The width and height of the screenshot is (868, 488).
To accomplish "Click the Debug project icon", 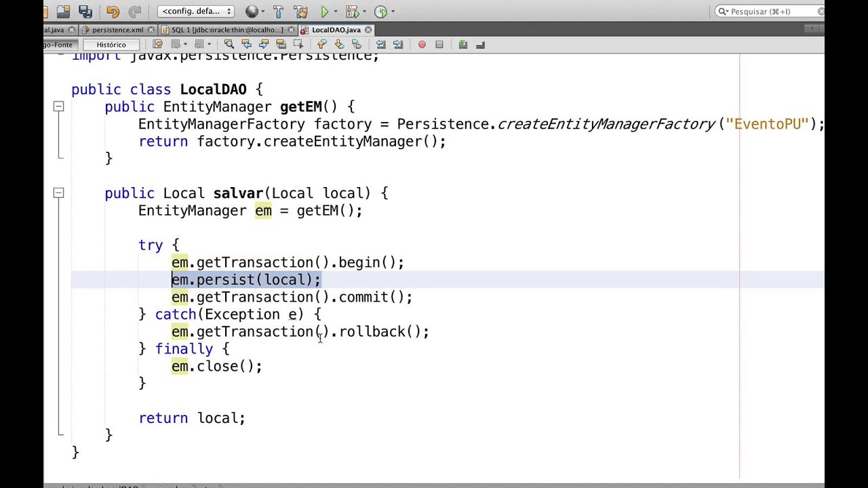I will click(351, 11).
